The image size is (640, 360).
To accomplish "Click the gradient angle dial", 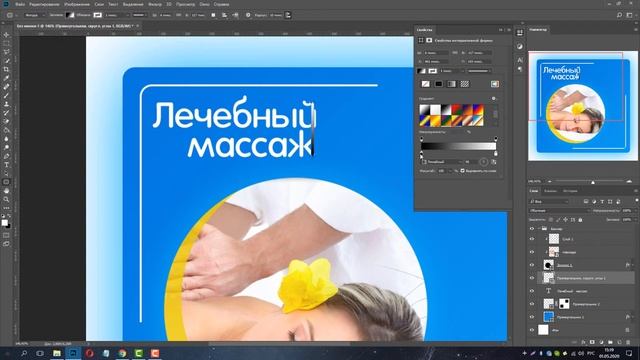I will click(x=483, y=162).
